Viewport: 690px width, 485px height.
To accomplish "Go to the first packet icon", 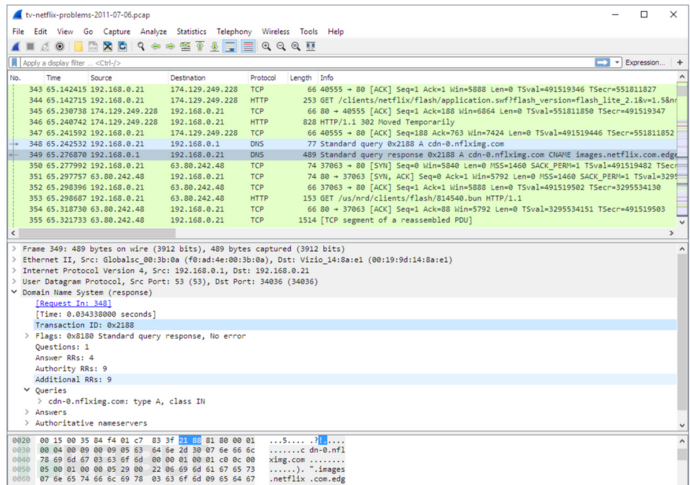I will coord(200,46).
